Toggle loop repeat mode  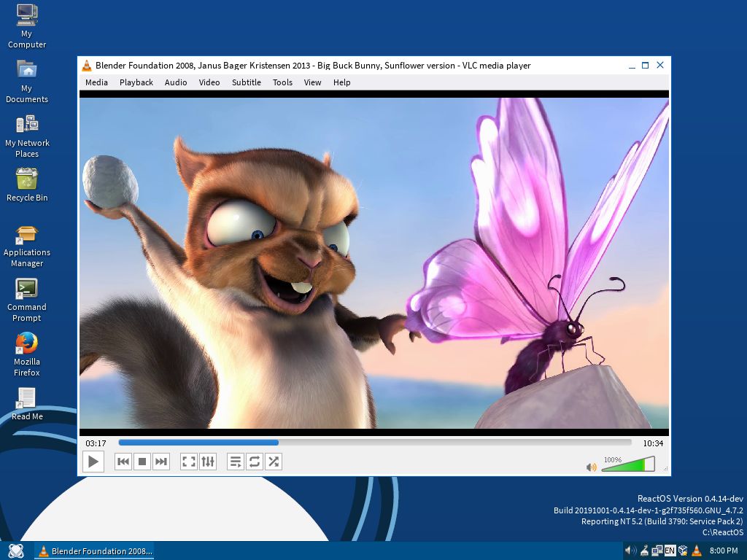255,462
